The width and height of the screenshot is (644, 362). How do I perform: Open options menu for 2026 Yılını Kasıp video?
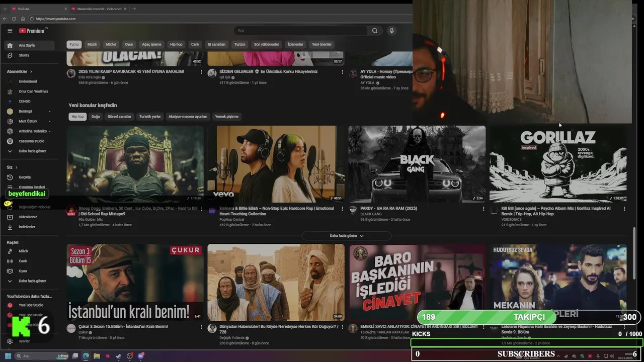(x=202, y=72)
